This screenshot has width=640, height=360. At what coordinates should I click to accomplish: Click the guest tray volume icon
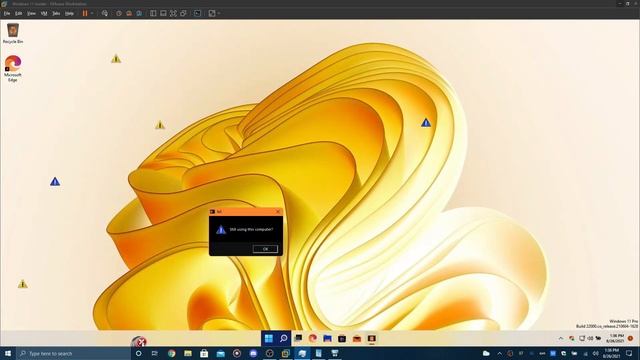[x=590, y=338]
